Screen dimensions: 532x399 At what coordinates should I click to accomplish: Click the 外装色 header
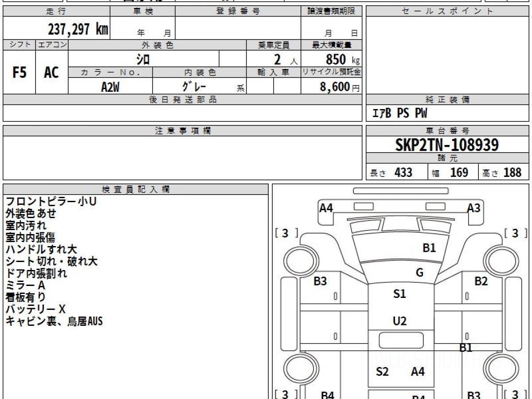[157, 45]
